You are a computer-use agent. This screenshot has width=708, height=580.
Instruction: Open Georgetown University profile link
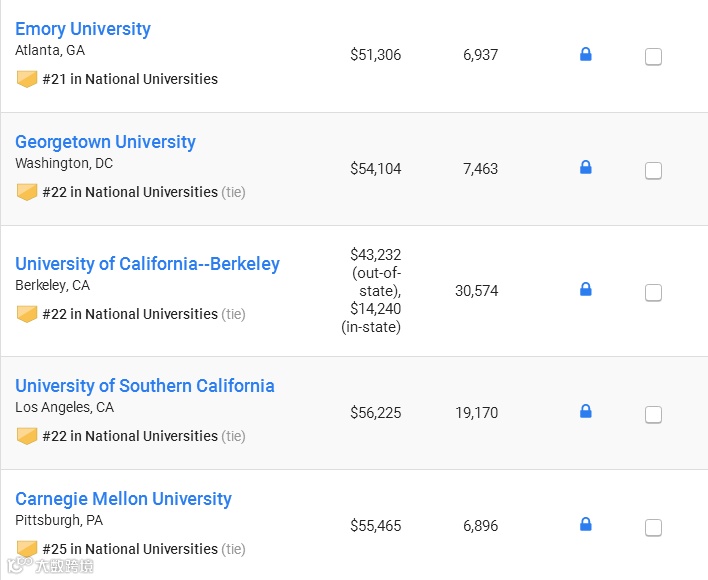[x=105, y=142]
